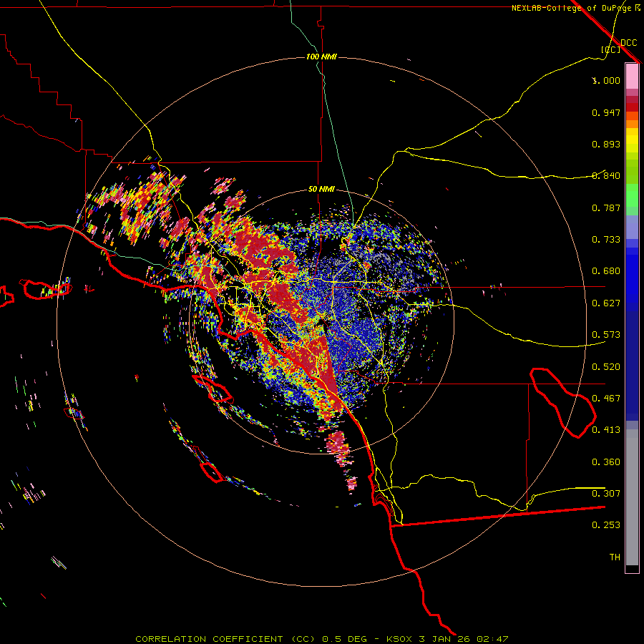Click the 0.627 scale value

coord(606,303)
